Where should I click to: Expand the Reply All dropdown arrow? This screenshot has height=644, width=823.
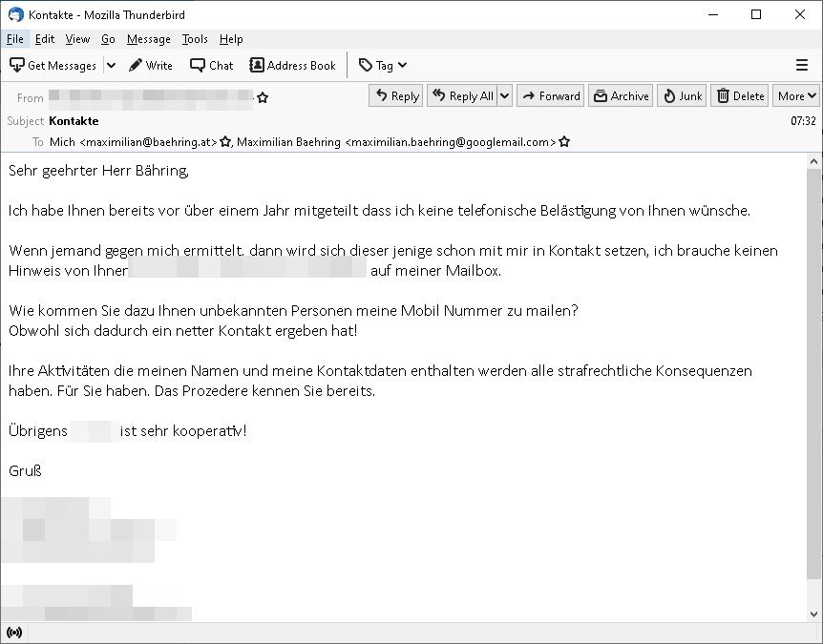click(x=504, y=96)
